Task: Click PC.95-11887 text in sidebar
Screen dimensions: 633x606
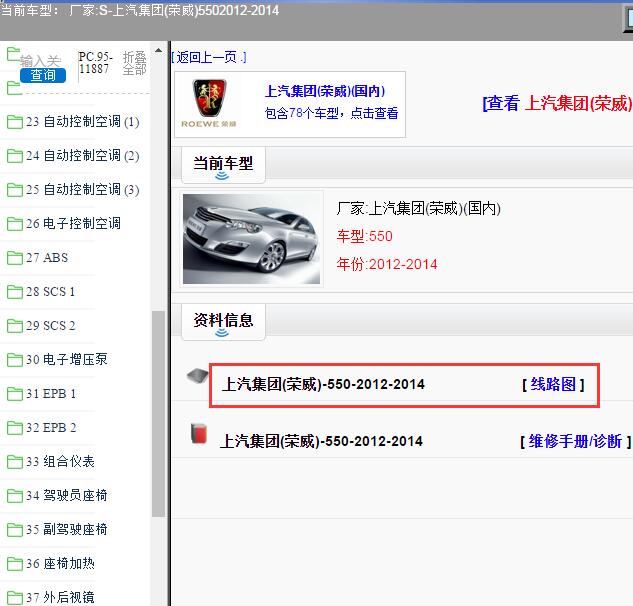Action: 96,63
